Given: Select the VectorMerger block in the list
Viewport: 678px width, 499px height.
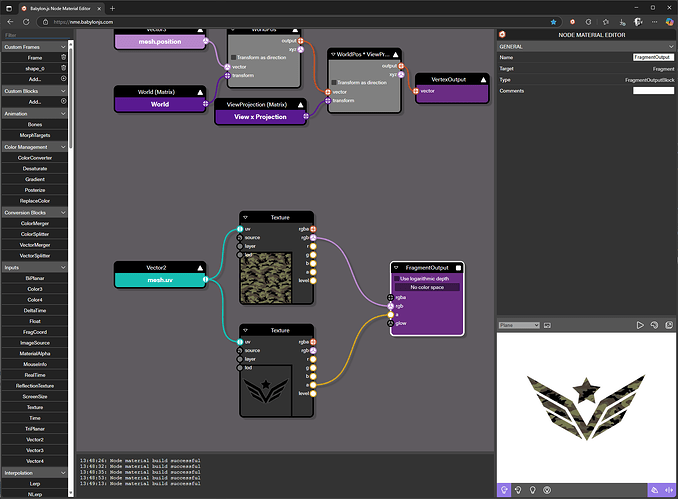Looking at the screenshot, I should click(35, 245).
